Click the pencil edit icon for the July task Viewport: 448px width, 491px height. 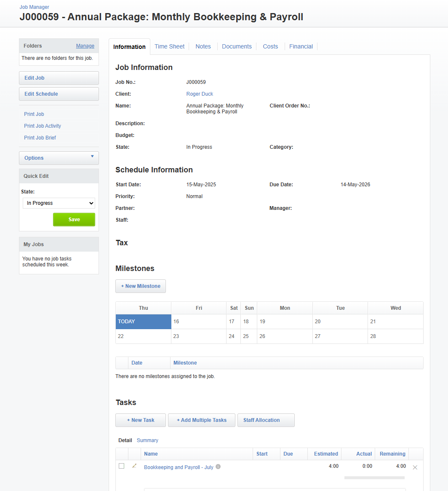[134, 466]
